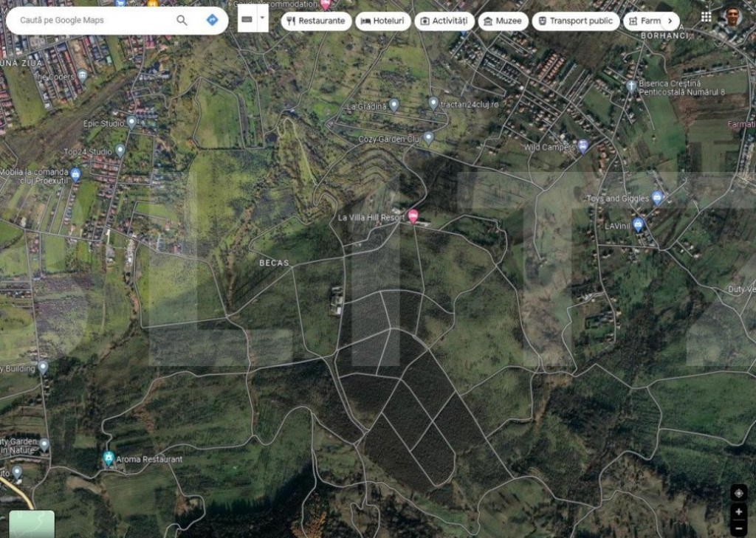756x538 pixels.
Task: Open directions with the blue arrow icon
Action: (x=213, y=20)
